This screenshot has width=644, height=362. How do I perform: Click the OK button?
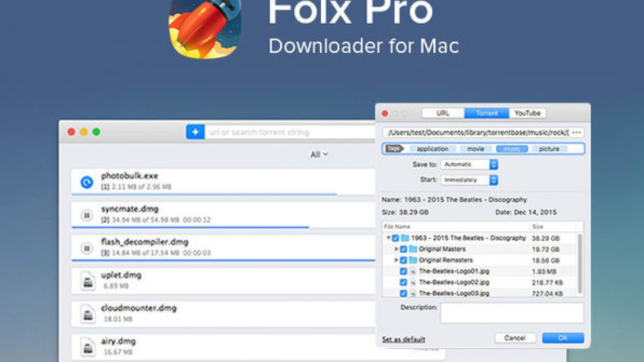pyautogui.click(x=563, y=338)
